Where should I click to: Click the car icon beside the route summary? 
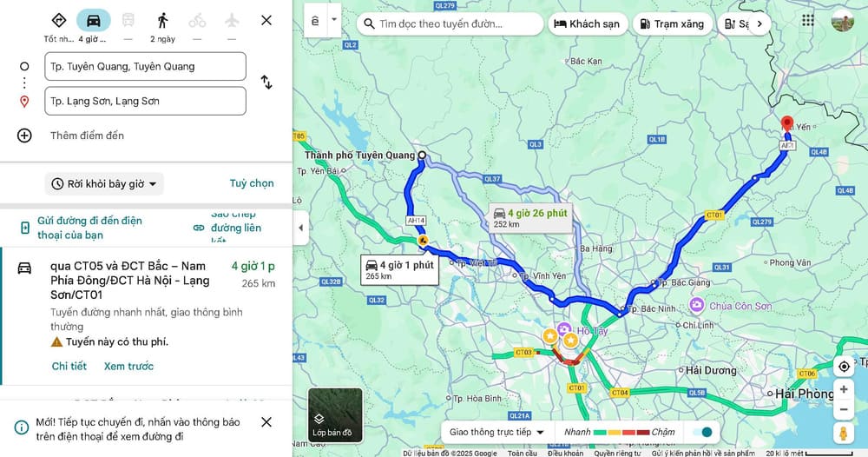(x=24, y=268)
